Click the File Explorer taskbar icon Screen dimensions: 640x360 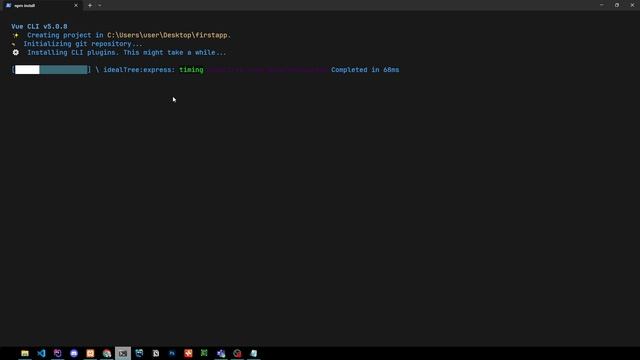(25, 353)
